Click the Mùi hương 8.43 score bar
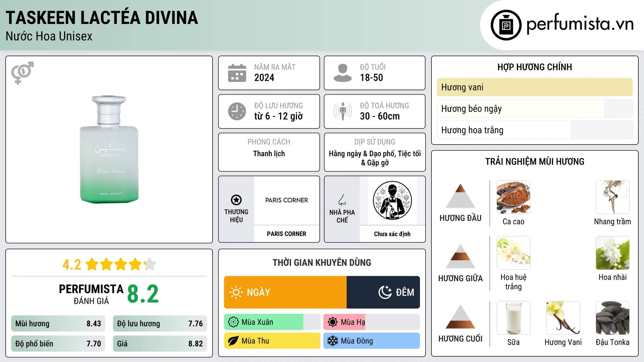644x362 pixels. point(58,324)
